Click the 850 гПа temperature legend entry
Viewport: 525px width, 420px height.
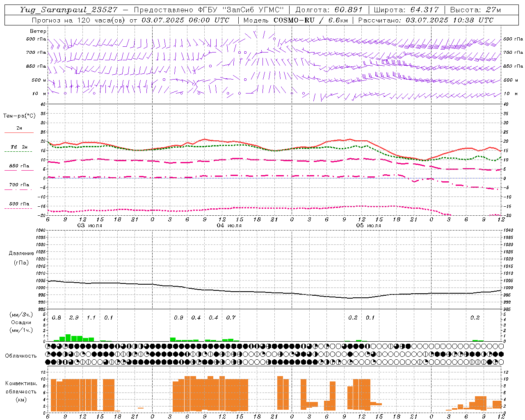tap(19, 166)
